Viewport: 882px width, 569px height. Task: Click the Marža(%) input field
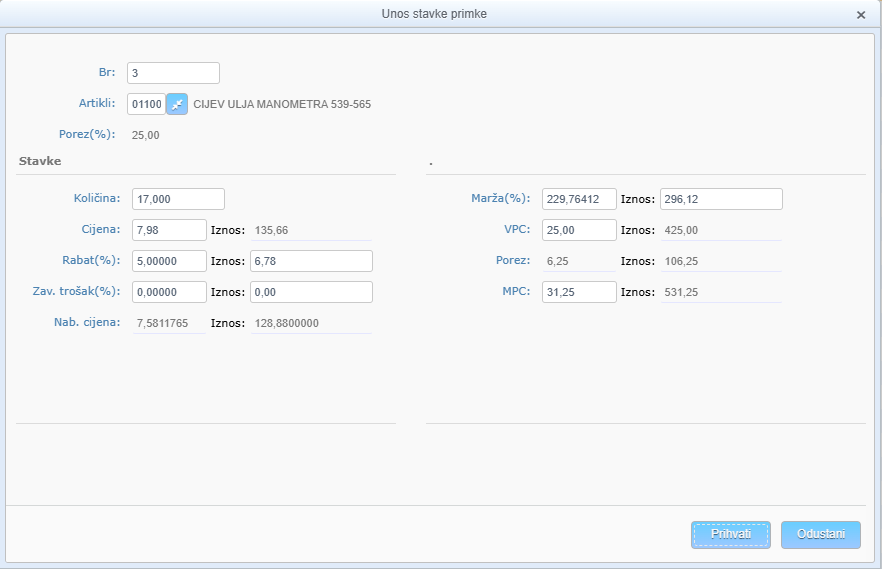pos(579,199)
